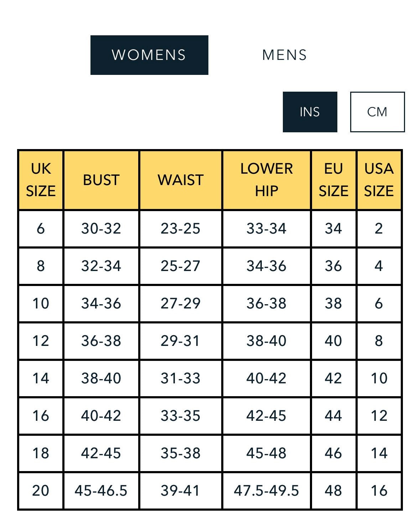Click the 45-46.5 bust measurement cell
The height and width of the screenshot is (521, 420).
101,491
